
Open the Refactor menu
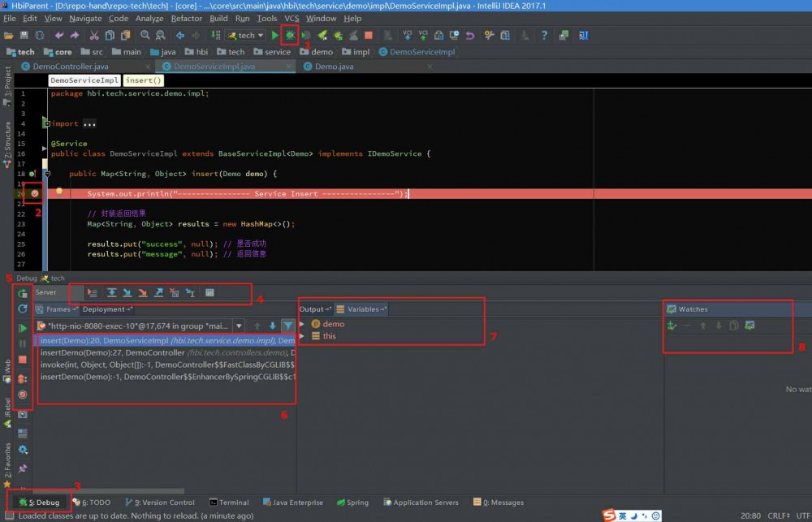(187, 18)
